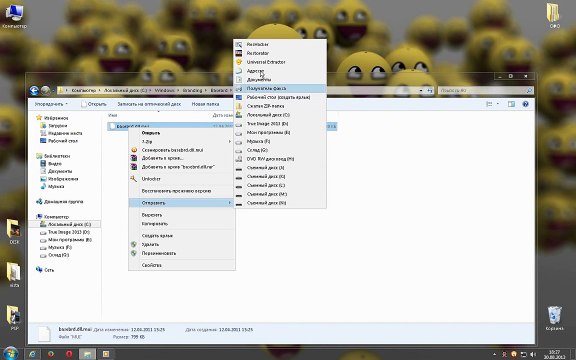This screenshot has width=576, height=360.
Task: Open Свойства from the context menu
Action: [x=181, y=265]
